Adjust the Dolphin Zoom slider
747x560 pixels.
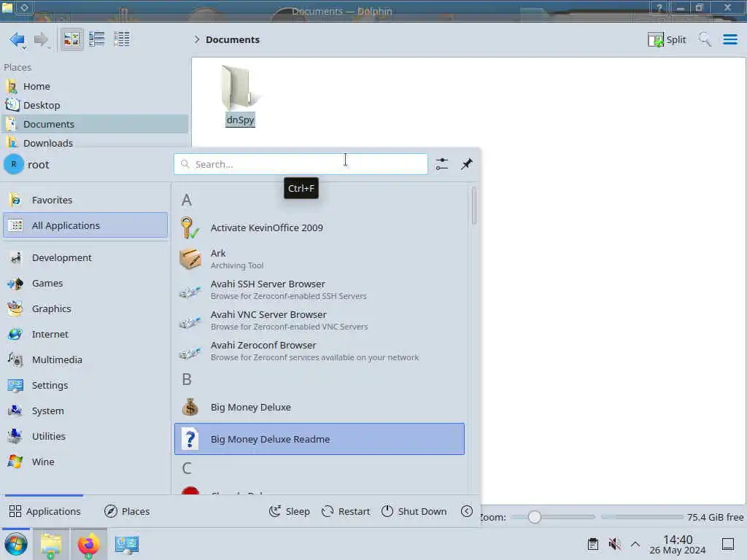click(554, 517)
